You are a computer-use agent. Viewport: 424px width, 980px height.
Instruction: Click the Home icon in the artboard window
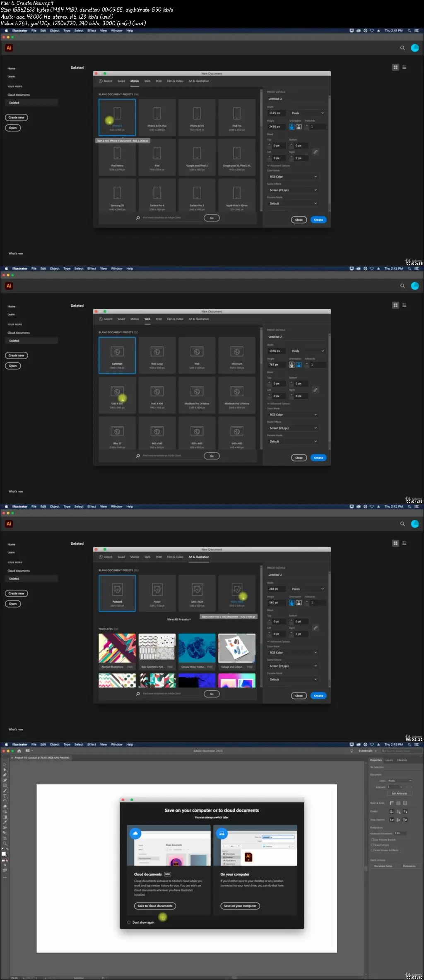pos(19,751)
